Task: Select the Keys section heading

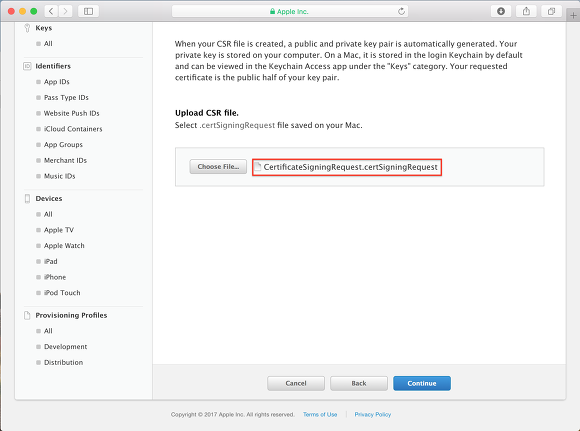Action: point(44,28)
